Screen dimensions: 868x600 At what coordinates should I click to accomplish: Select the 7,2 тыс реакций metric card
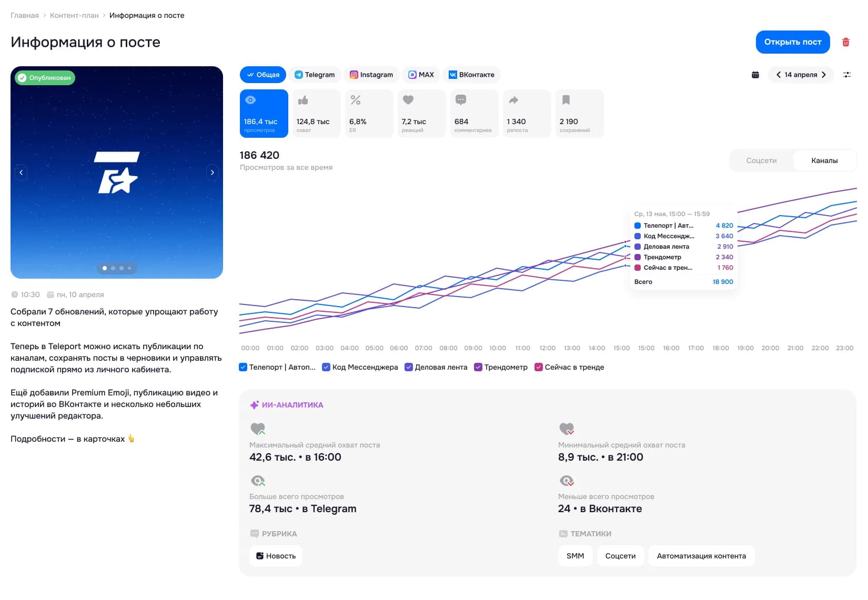tap(422, 114)
